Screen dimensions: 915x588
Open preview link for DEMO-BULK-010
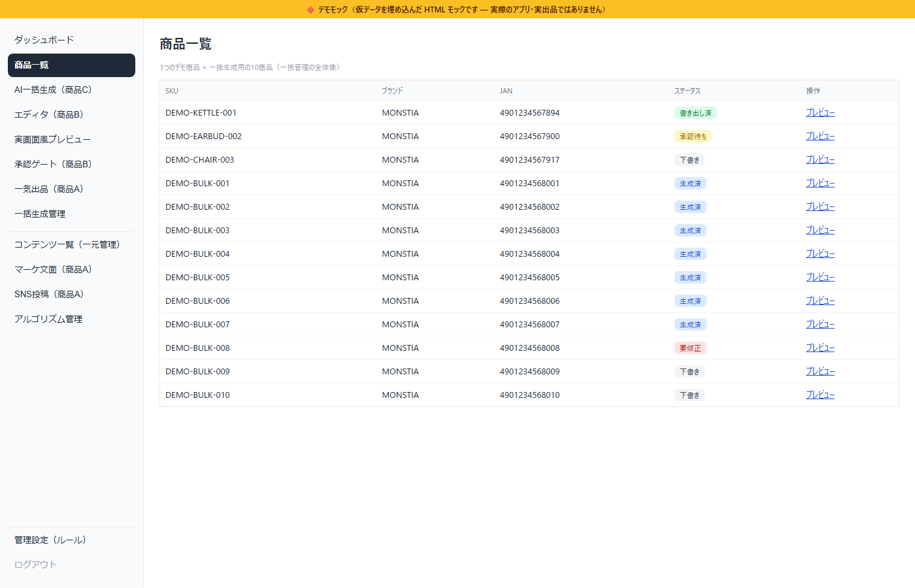click(x=820, y=395)
